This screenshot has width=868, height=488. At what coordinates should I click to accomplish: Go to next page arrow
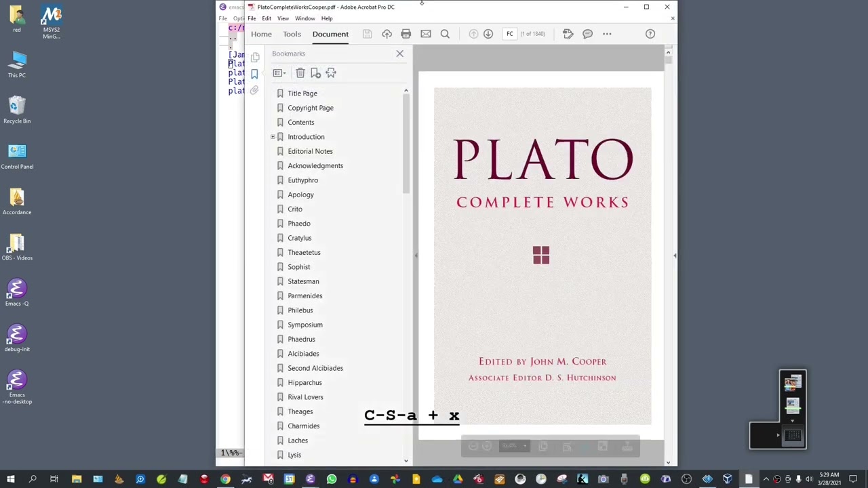[488, 34]
